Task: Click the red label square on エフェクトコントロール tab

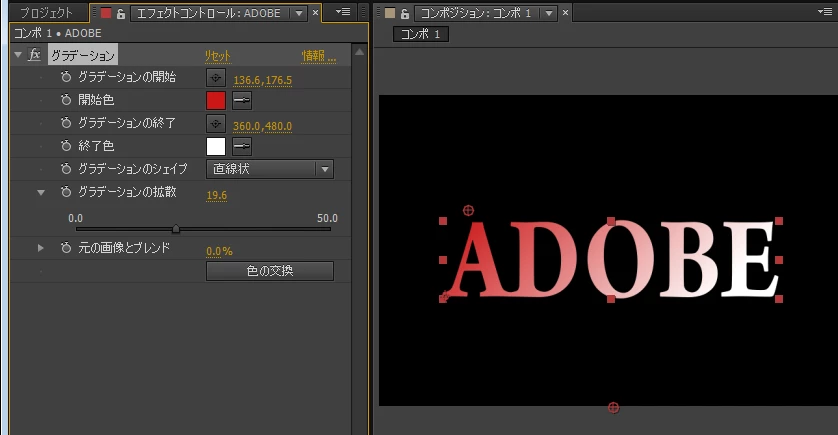Action: tap(106, 13)
